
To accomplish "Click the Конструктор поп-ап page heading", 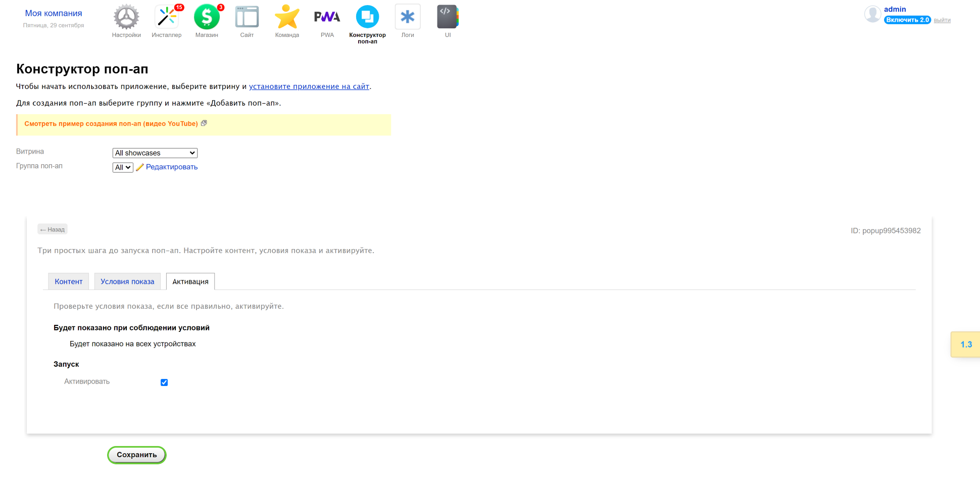I will [x=82, y=69].
